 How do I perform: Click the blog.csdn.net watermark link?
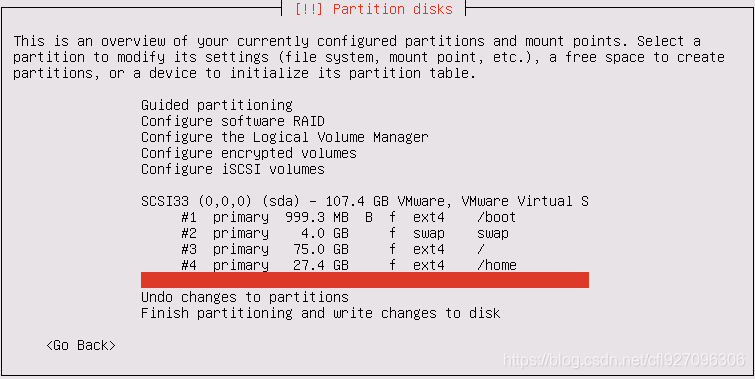pyautogui.click(x=624, y=360)
